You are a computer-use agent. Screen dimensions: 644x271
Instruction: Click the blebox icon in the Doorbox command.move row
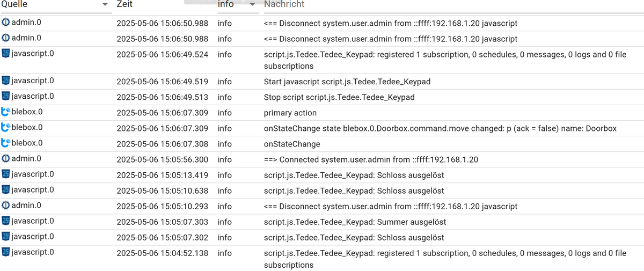6,128
